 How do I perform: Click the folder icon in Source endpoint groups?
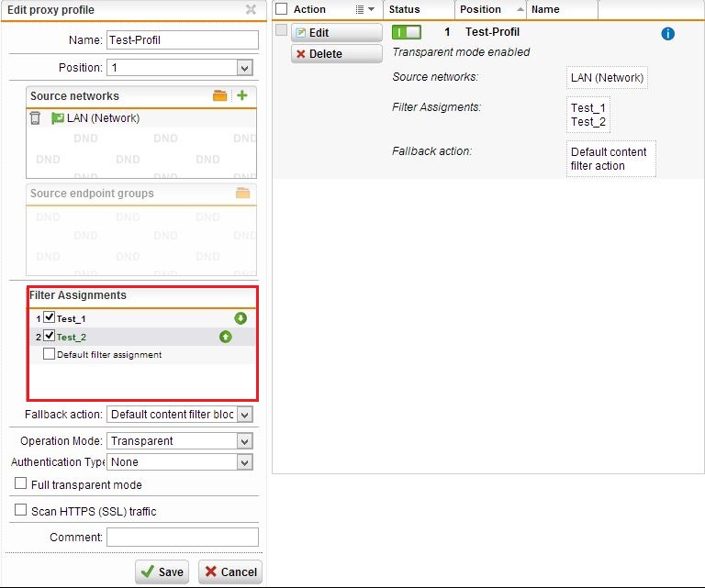[242, 194]
